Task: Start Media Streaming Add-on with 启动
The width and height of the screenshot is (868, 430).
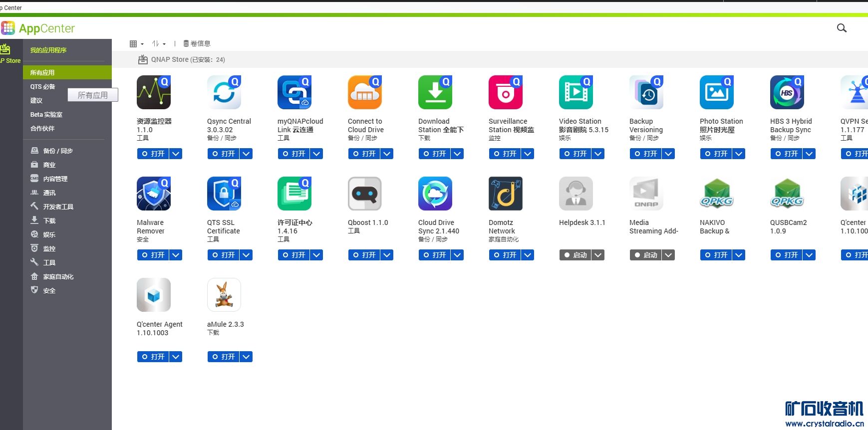Action: 646,255
